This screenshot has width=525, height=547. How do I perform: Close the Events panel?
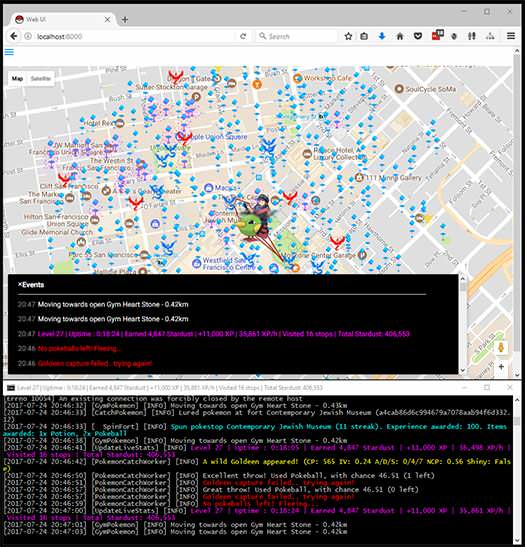click(20, 284)
